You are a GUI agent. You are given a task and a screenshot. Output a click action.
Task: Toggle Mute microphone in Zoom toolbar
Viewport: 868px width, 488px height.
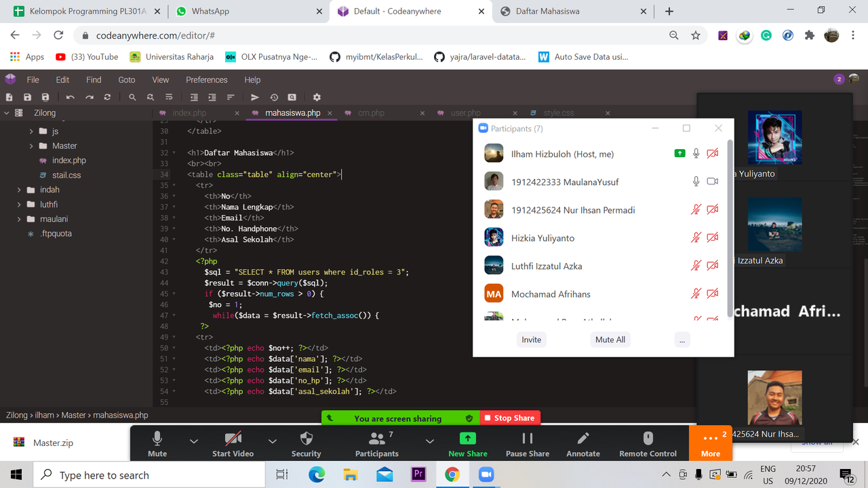point(157,445)
